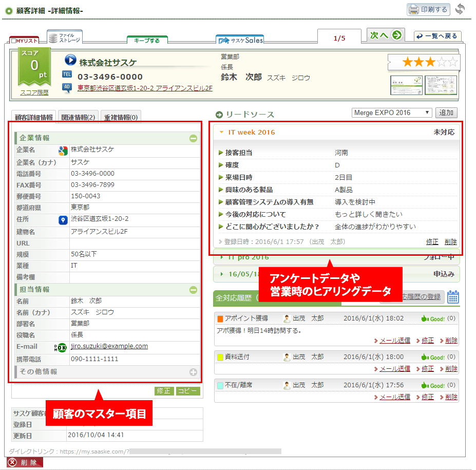Viewport: 476px width, 470px height.
Task: Click the キープする tab
Action: point(147,40)
